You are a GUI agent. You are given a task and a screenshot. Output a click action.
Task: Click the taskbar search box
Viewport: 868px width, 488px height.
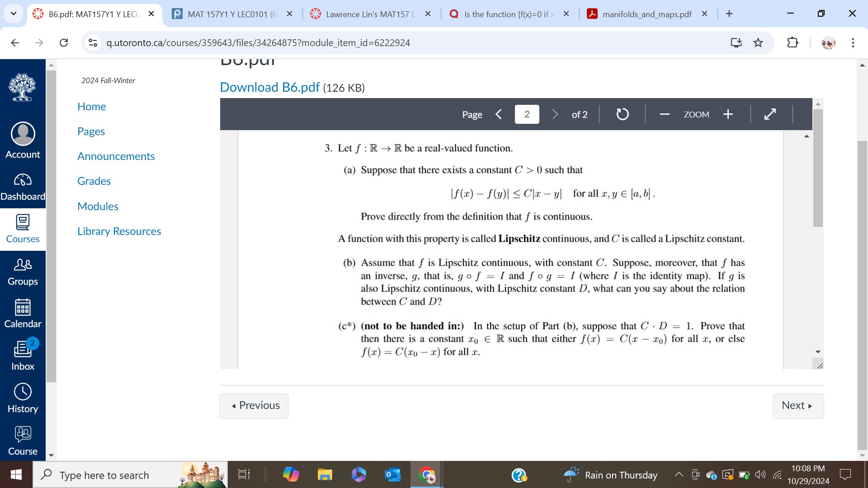click(130, 474)
